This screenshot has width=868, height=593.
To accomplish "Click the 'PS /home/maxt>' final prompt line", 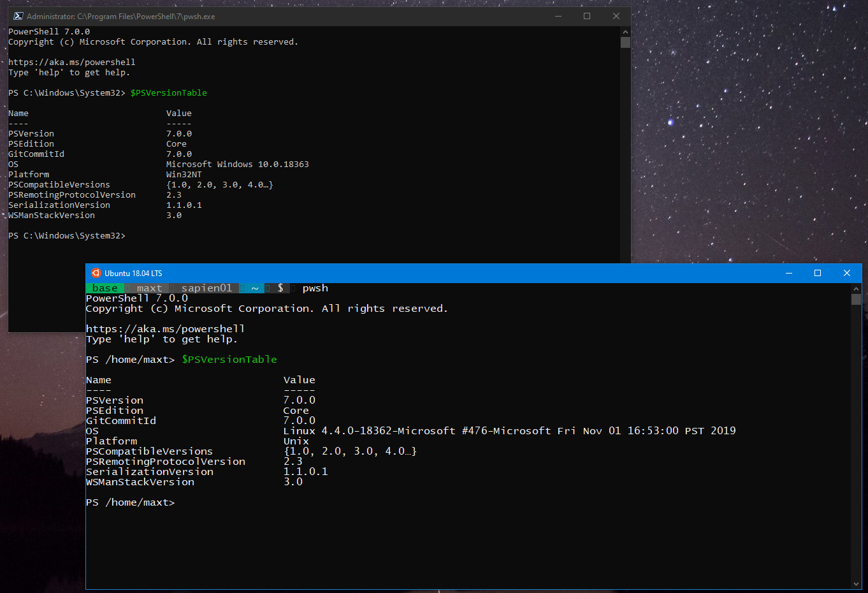I will (x=131, y=502).
